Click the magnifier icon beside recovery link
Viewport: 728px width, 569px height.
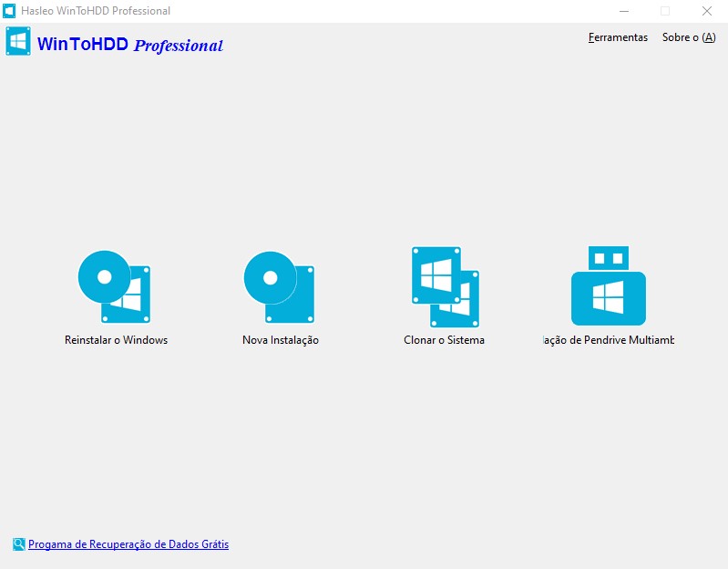18,543
